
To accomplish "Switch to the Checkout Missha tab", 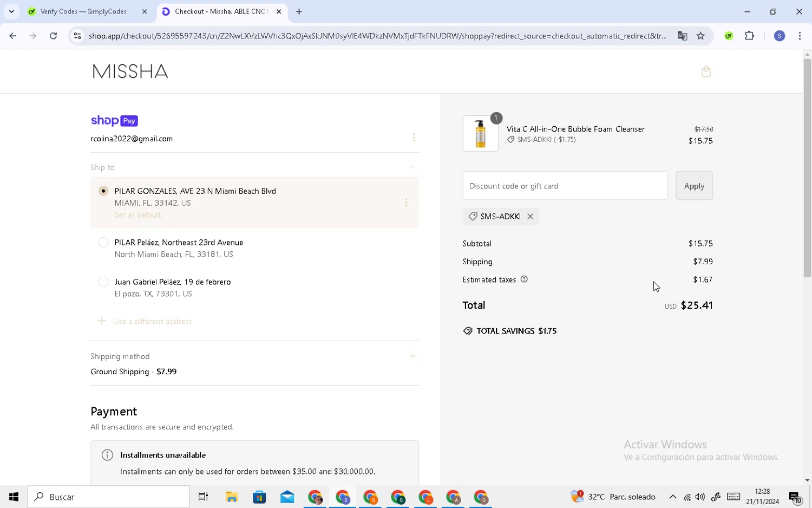I will [x=221, y=11].
